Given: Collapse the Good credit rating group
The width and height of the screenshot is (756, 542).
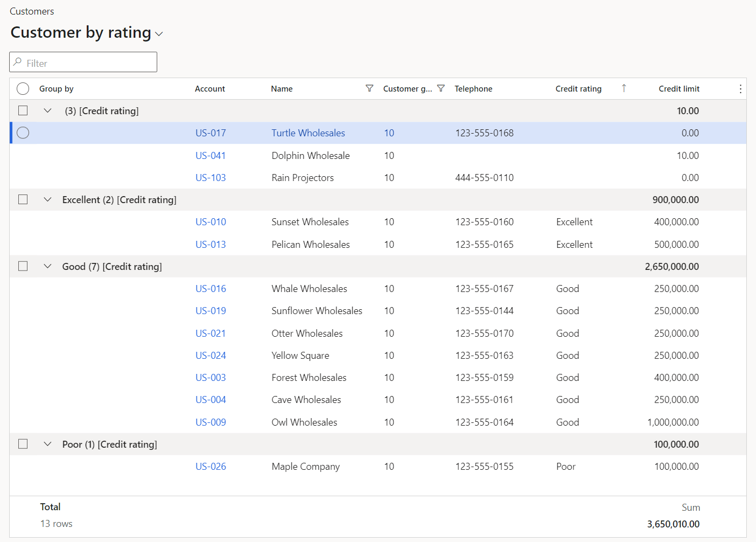Looking at the screenshot, I should pos(47,266).
